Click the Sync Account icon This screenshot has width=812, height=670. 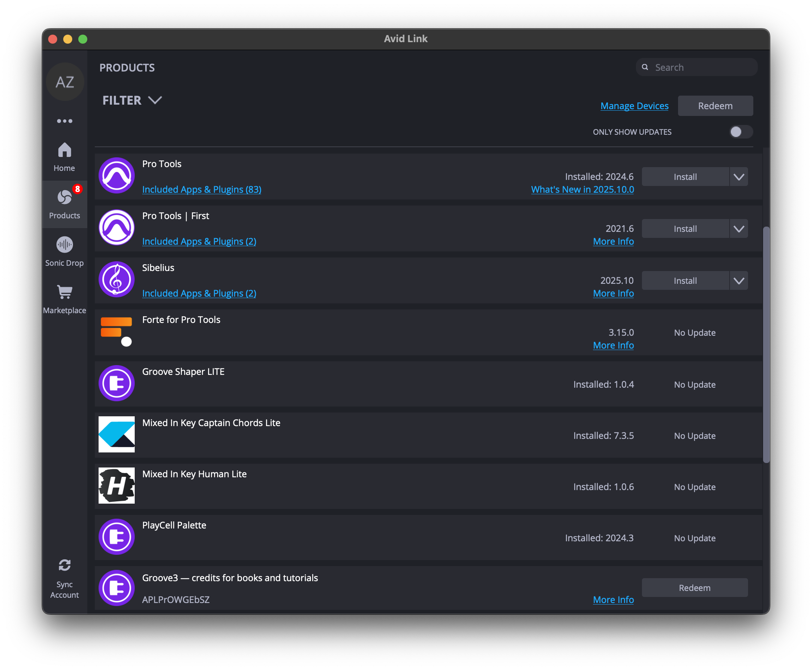tap(64, 565)
